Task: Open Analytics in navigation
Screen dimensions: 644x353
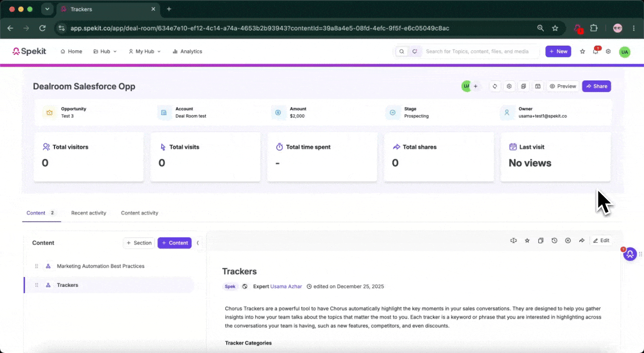Action: coord(187,51)
